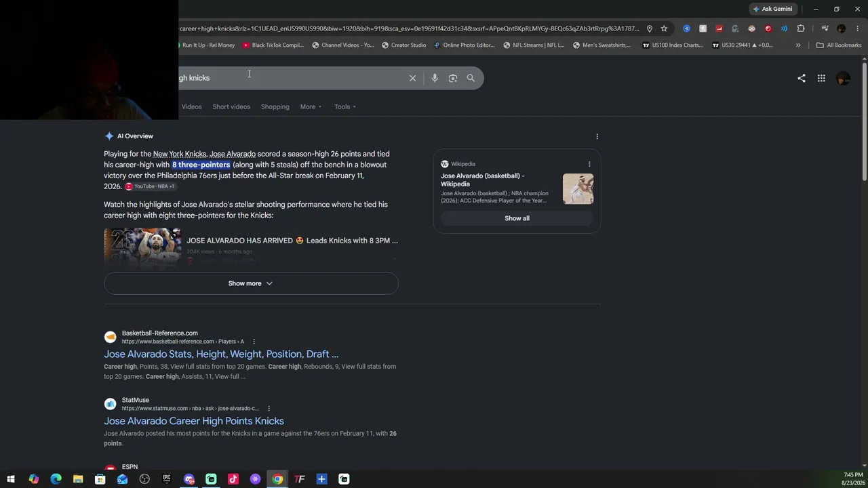Open Basketball-Reference result options menu
The height and width of the screenshot is (488, 868).
point(254,342)
